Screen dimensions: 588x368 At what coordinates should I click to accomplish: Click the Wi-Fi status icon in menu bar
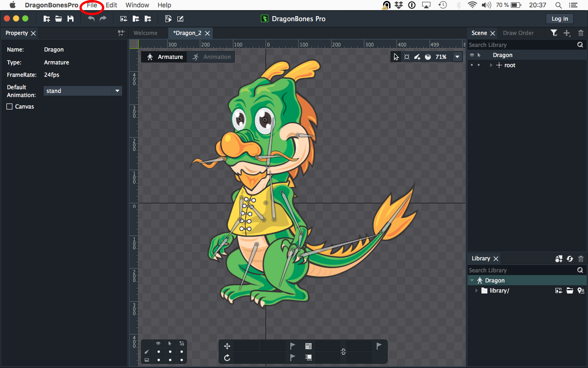[x=472, y=5]
